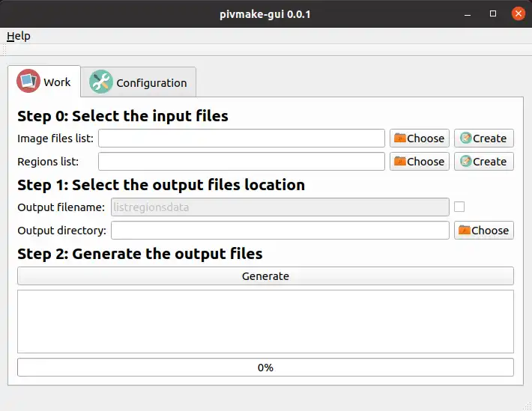The height and width of the screenshot is (411, 532).
Task: Click folder icon beside Image files list
Action: (400, 138)
